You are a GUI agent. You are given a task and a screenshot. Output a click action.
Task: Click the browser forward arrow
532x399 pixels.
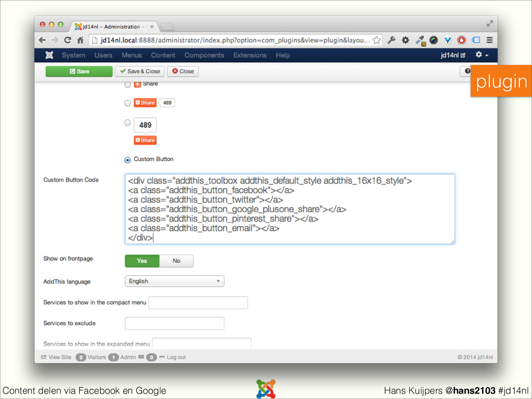(x=55, y=40)
